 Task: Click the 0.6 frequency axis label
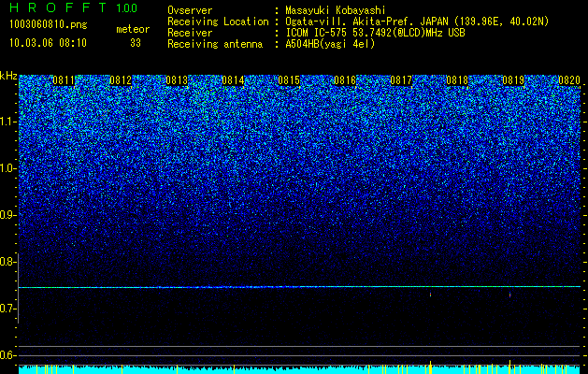pos(7,355)
